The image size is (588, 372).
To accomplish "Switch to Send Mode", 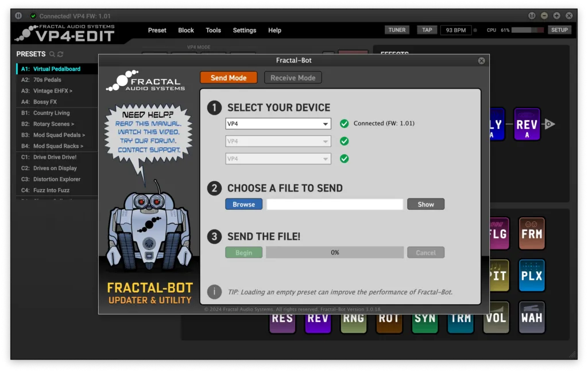I will [229, 78].
